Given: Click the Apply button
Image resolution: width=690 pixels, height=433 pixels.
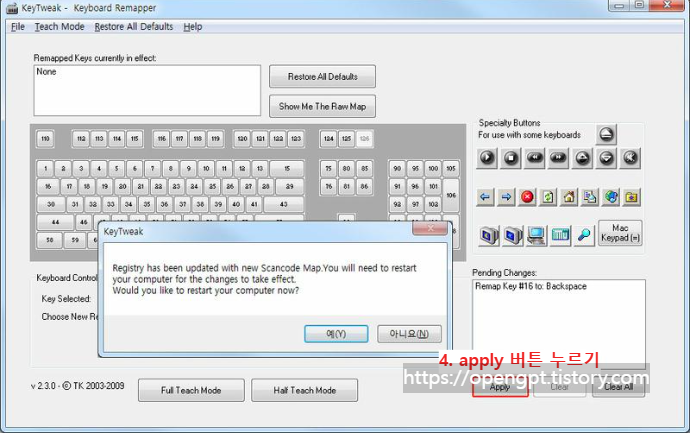Looking at the screenshot, I should pos(500,387).
